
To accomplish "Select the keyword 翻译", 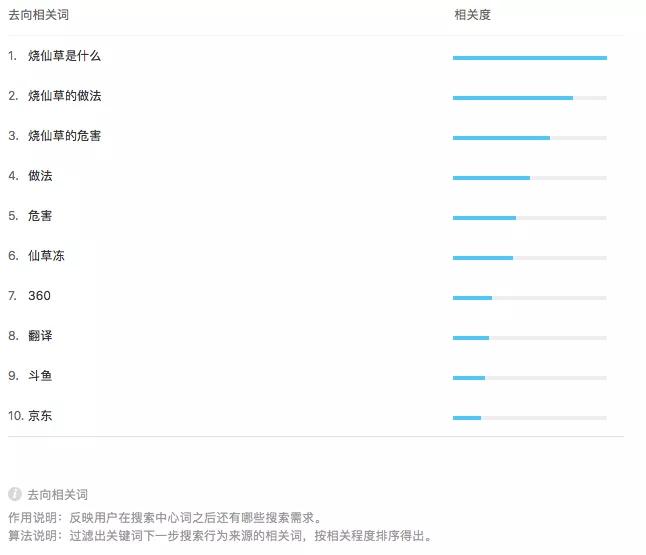I will (40, 336).
